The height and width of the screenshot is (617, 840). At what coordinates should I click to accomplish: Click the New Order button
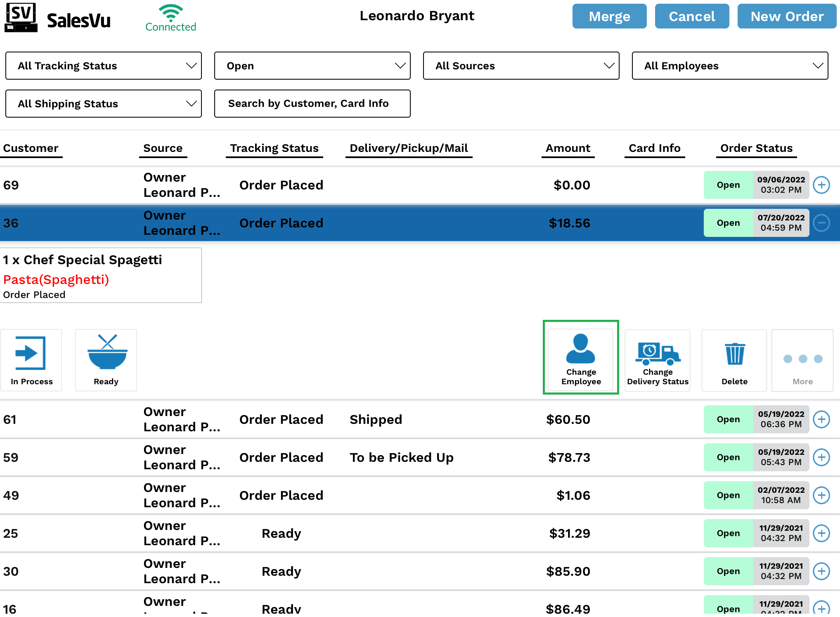787,17
